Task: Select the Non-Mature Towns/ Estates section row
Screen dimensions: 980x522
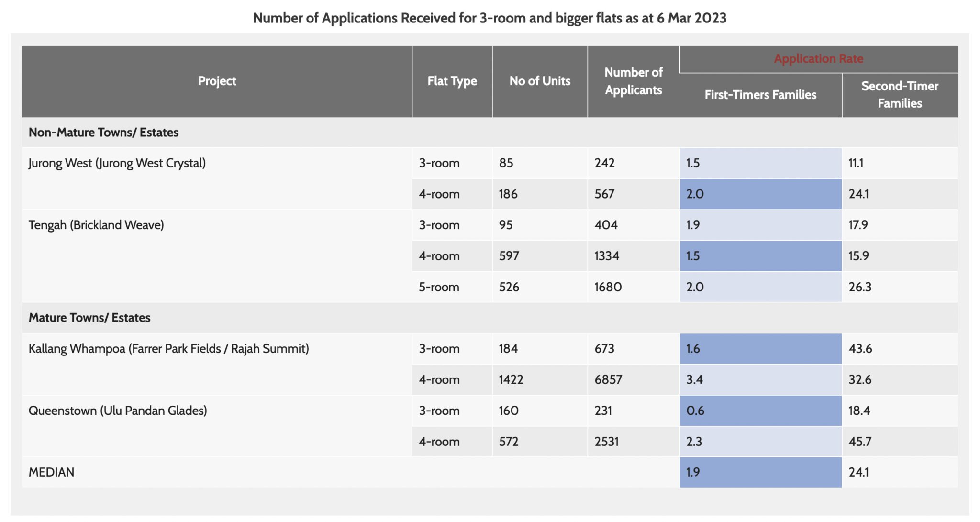Action: coord(103,133)
